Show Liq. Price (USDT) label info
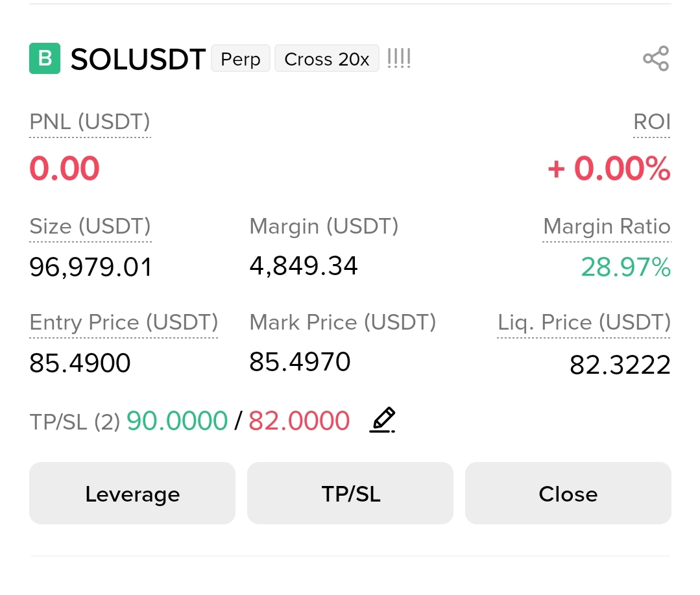 click(x=584, y=322)
